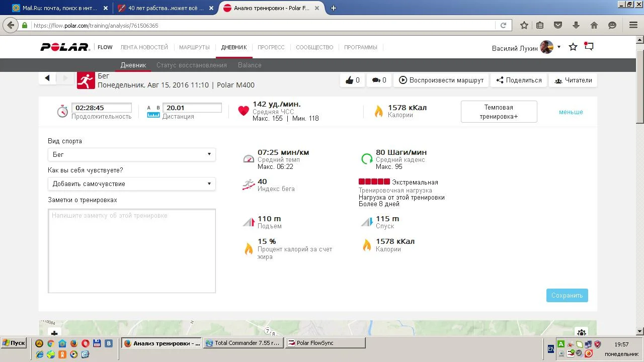
Task: Click the favorites star icon near profile
Action: click(x=573, y=47)
